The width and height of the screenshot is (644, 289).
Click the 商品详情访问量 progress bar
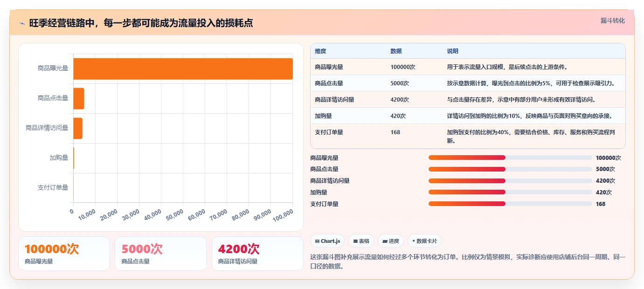[510, 181]
